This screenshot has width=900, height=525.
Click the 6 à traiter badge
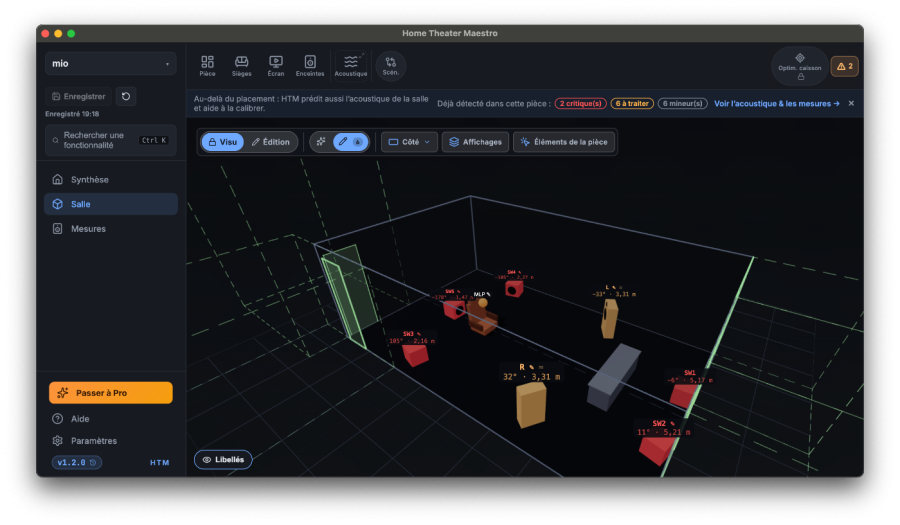(632, 104)
